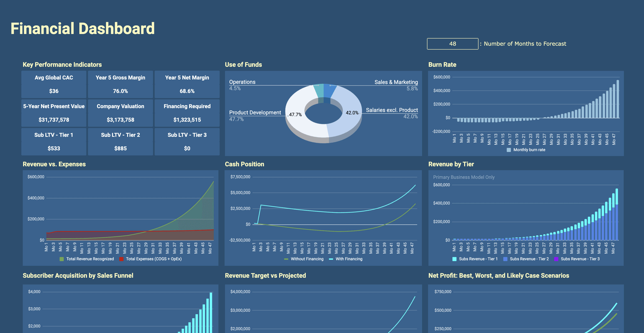Click the $750,000 axis label in Net Profit chart

443,292
